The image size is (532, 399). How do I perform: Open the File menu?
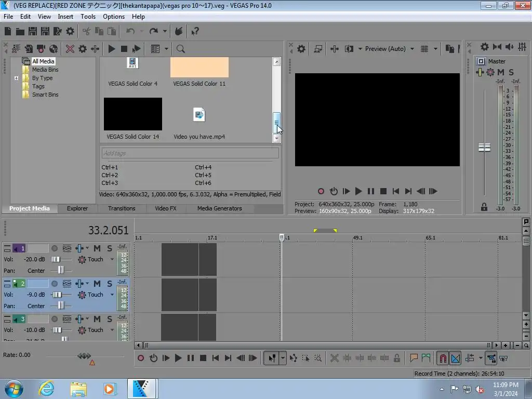(8, 17)
